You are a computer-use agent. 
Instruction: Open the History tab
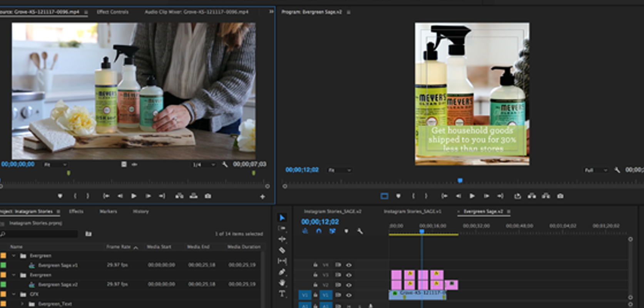(141, 211)
